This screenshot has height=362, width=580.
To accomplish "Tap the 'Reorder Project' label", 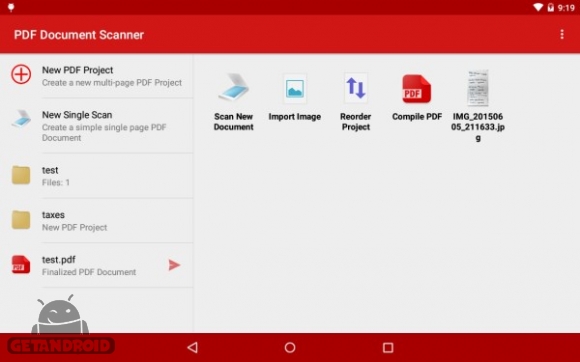I will [355, 122].
